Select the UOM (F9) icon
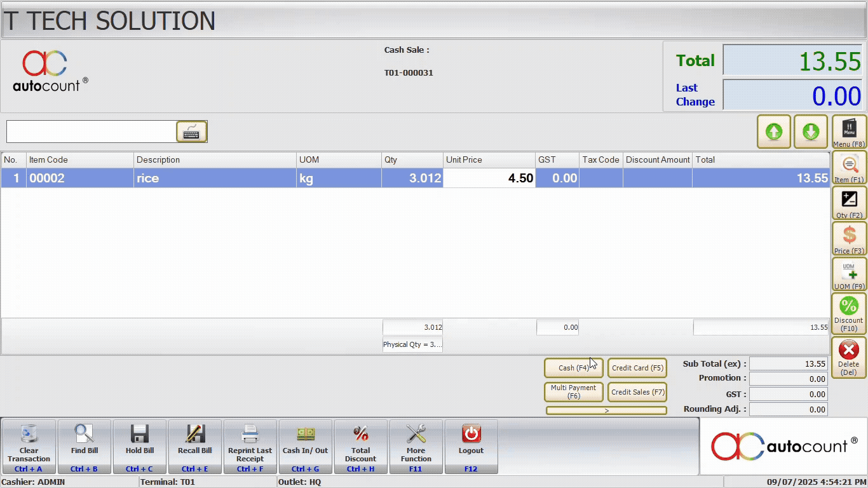868x488 pixels. 849,274
